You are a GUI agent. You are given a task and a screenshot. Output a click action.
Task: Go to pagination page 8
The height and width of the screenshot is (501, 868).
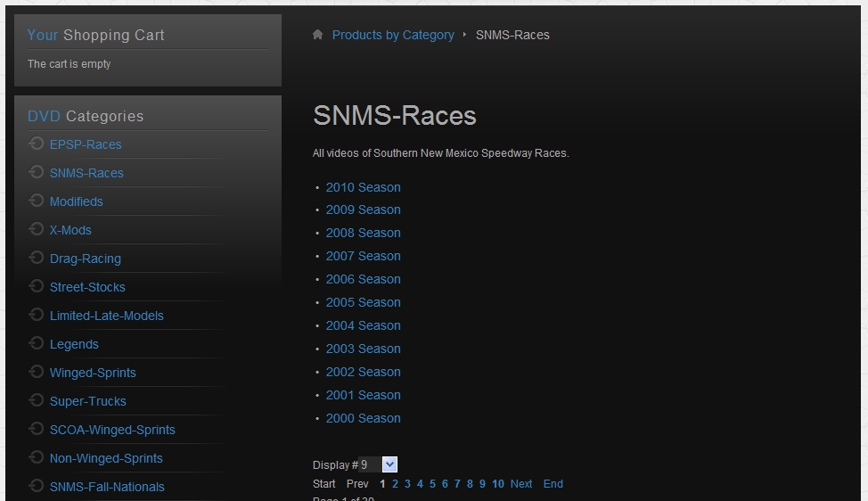point(470,484)
